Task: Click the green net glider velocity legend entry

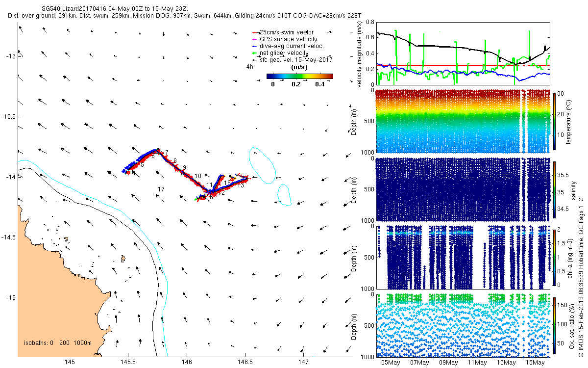Action: 284,53
